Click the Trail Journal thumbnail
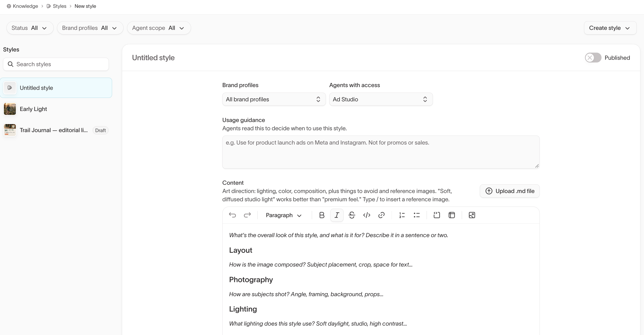This screenshot has width=644, height=335. (x=10, y=130)
